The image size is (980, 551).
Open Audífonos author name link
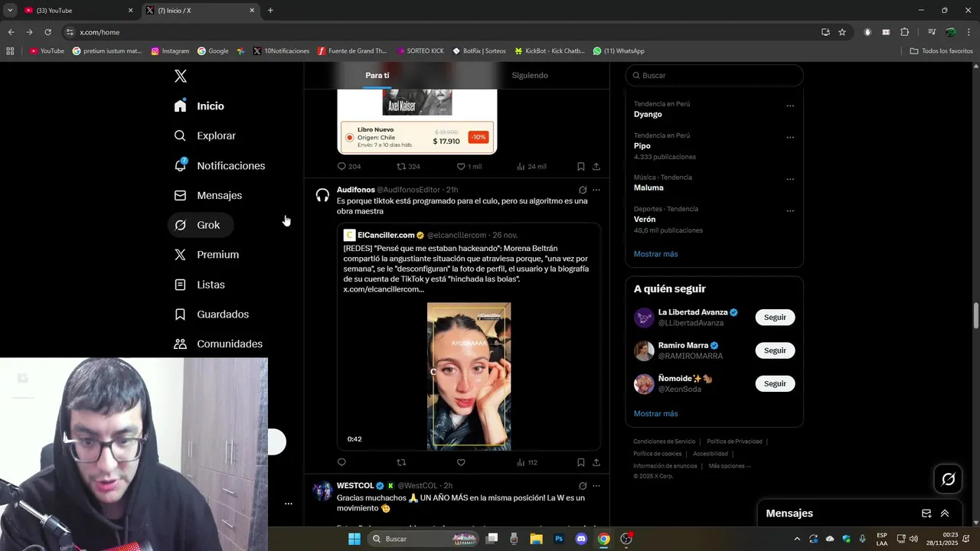(x=356, y=190)
